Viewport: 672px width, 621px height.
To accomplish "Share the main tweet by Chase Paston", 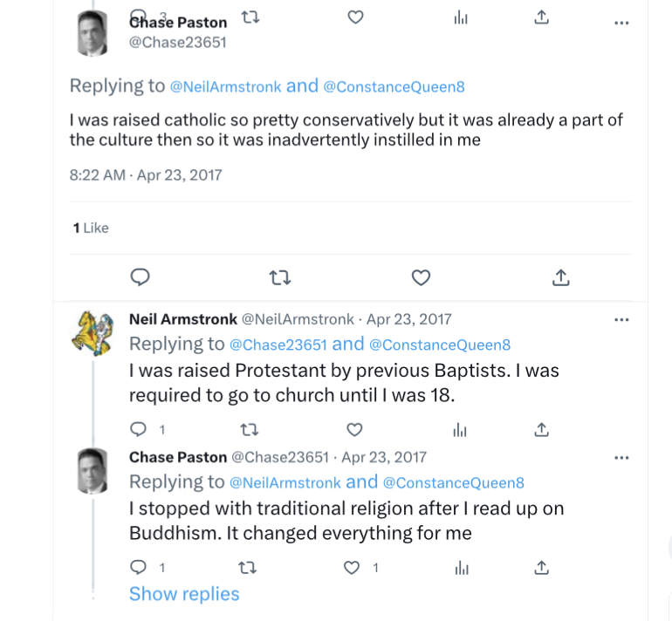I will 561,277.
